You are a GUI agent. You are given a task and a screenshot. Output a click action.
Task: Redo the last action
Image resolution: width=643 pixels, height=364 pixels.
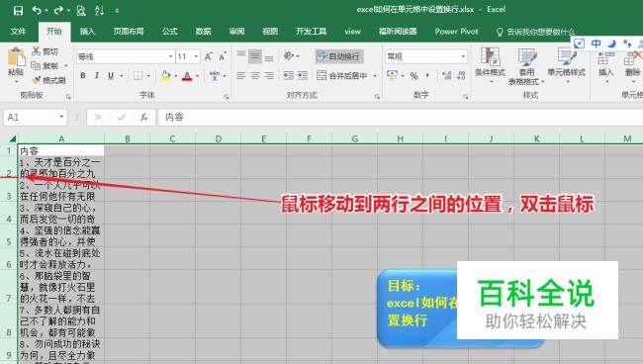point(58,10)
